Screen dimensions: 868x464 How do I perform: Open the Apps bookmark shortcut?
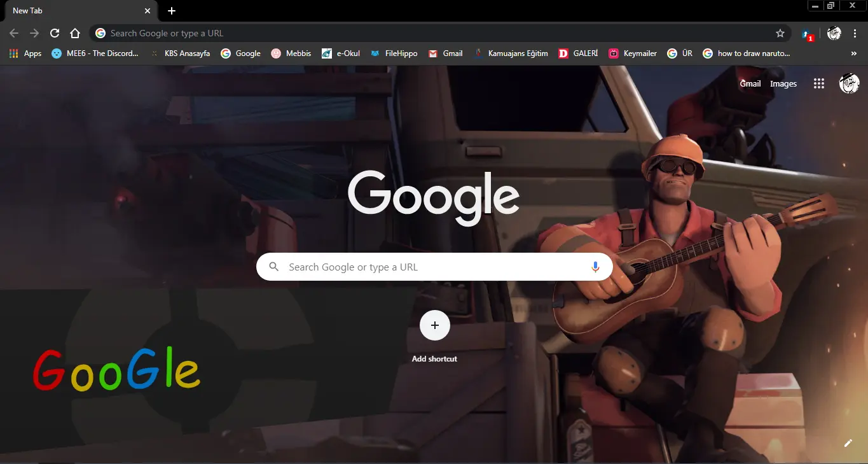pos(25,53)
